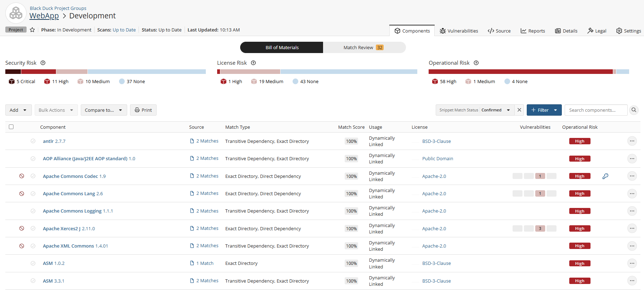Open the Details tab
This screenshot has width=644, height=290.
pos(566,31)
